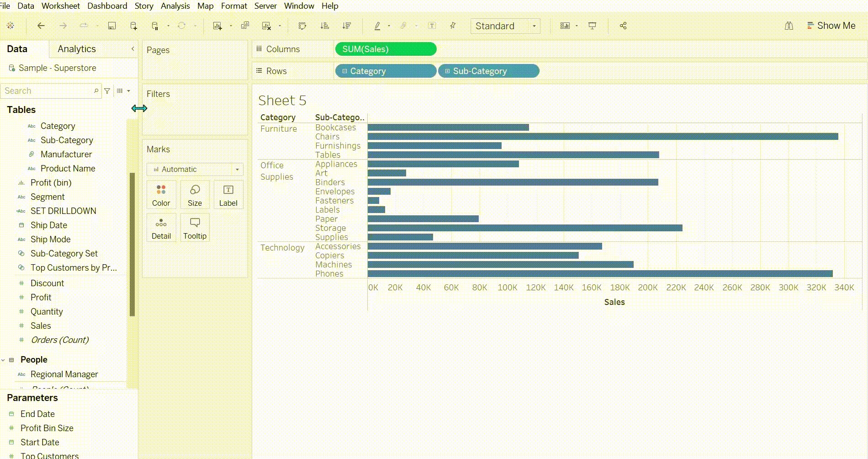Switch to the Data tab
The image size is (868, 459).
[x=17, y=49]
